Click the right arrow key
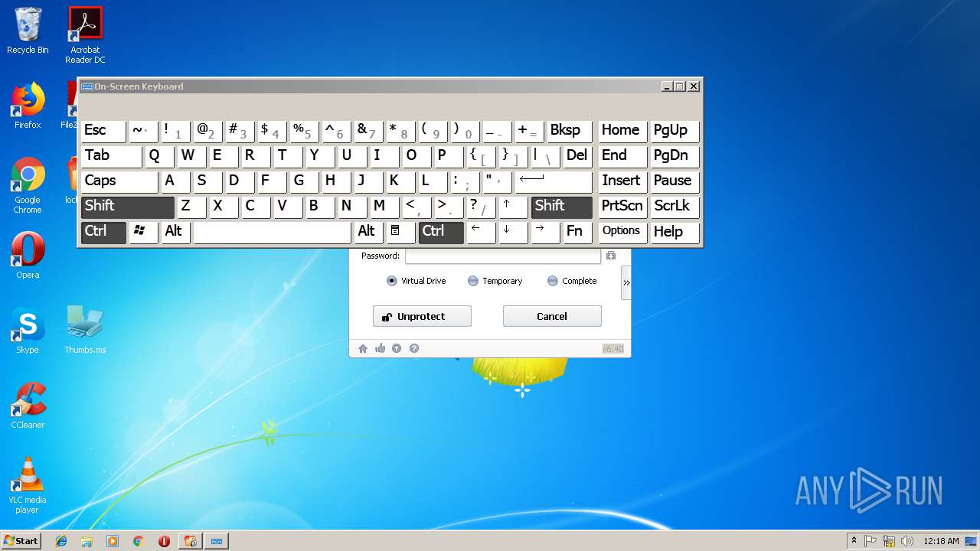The height and width of the screenshot is (551, 980). [x=545, y=232]
